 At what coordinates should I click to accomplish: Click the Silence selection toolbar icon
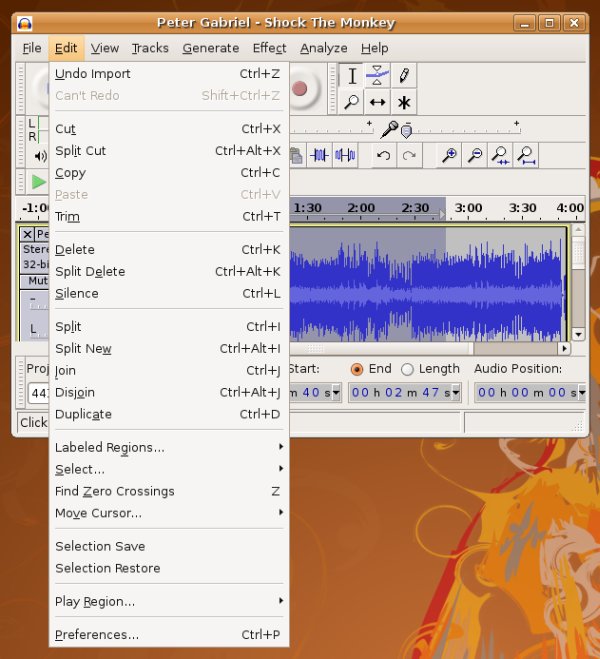pos(345,156)
